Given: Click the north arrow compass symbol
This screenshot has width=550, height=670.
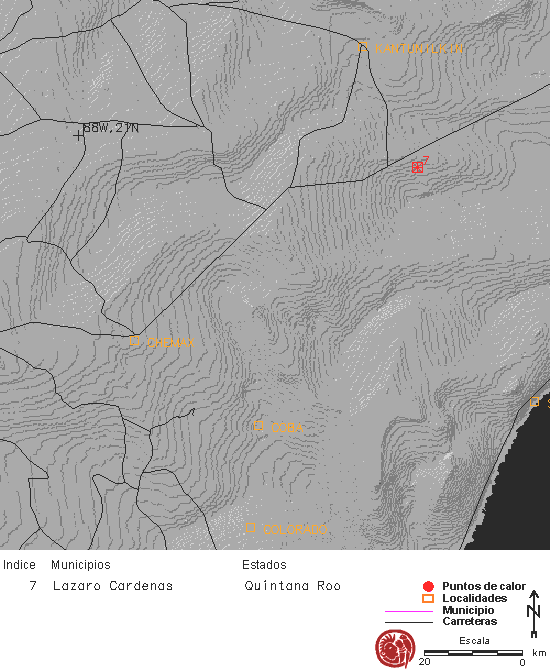Looking at the screenshot, I should 534,614.
